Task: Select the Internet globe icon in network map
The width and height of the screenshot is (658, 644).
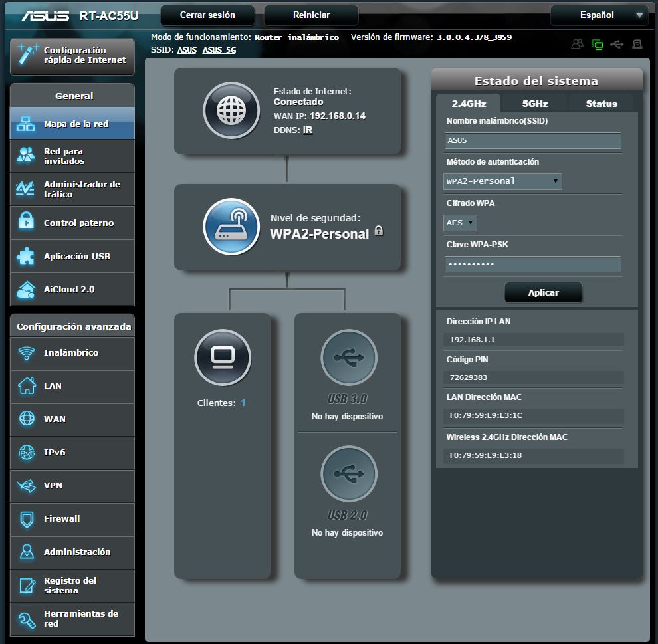Action: (231, 110)
